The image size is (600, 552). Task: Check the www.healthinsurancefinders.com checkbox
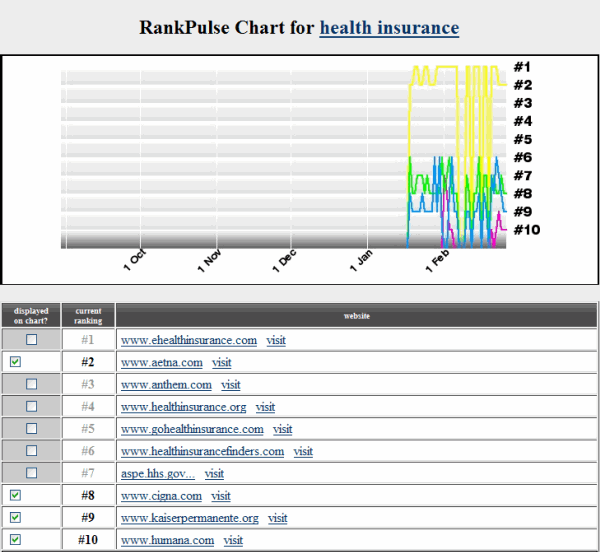pos(31,451)
